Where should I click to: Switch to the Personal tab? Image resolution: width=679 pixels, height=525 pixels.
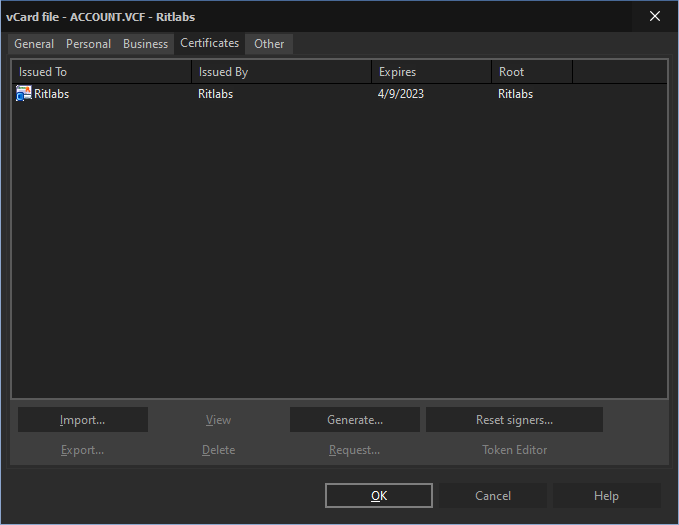(88, 44)
